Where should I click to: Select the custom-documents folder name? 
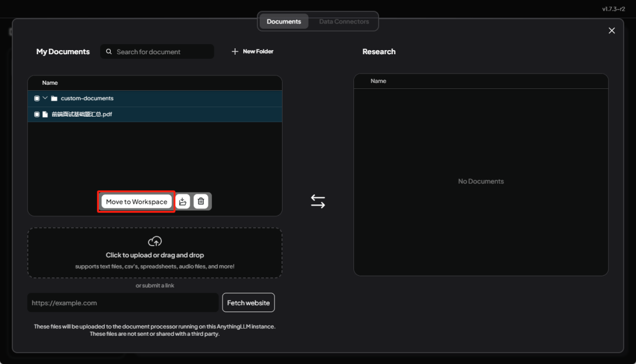pyautogui.click(x=87, y=98)
